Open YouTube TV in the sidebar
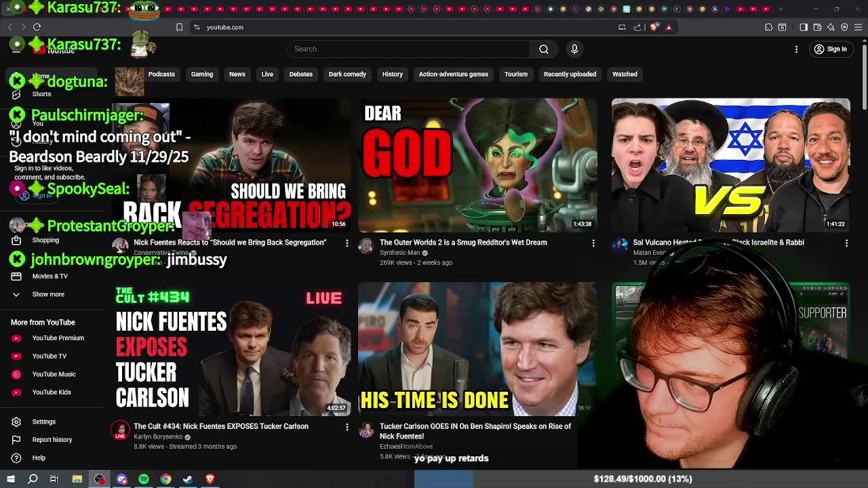The image size is (868, 488). (x=49, y=356)
